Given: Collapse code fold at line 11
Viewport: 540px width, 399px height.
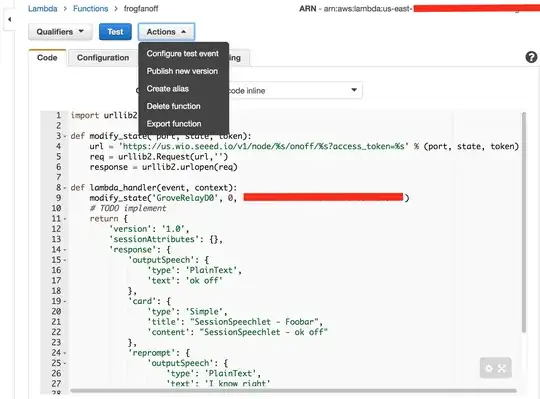Looking at the screenshot, I should click(65, 219).
